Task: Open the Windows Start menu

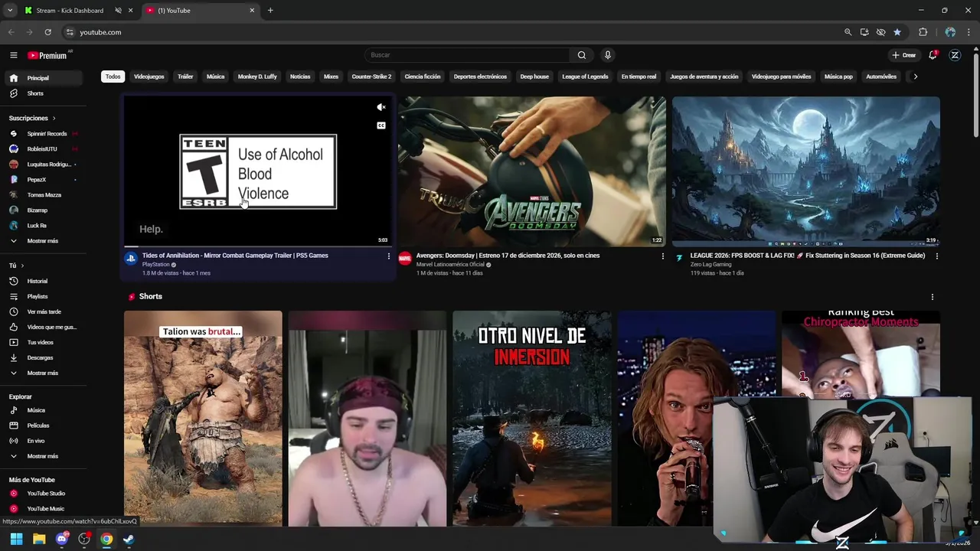Action: (x=16, y=540)
